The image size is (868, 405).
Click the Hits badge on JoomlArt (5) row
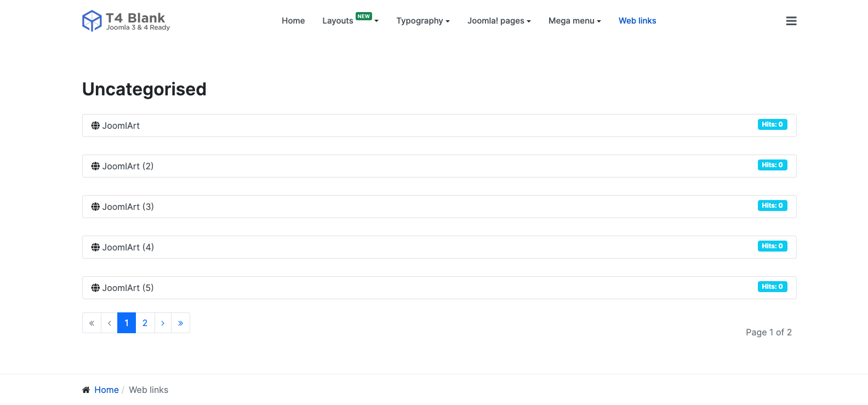pyautogui.click(x=773, y=287)
